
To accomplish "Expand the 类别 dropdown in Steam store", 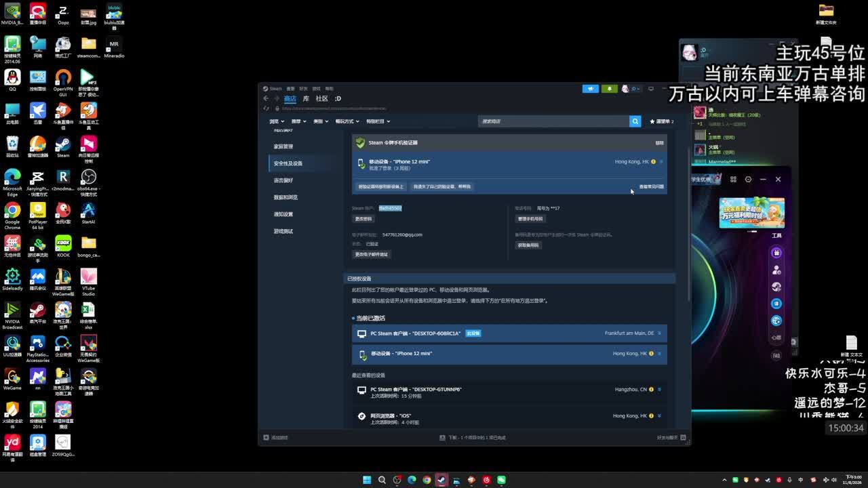I will click(320, 121).
